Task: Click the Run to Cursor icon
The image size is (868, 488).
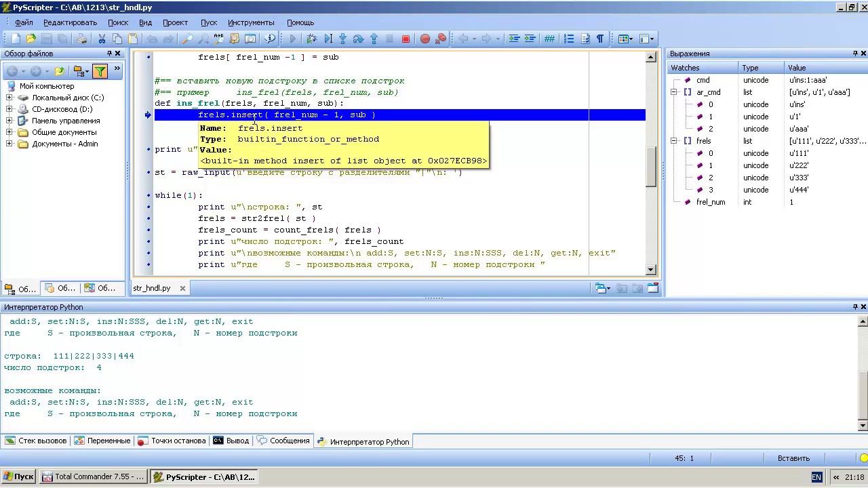Action: (328, 39)
